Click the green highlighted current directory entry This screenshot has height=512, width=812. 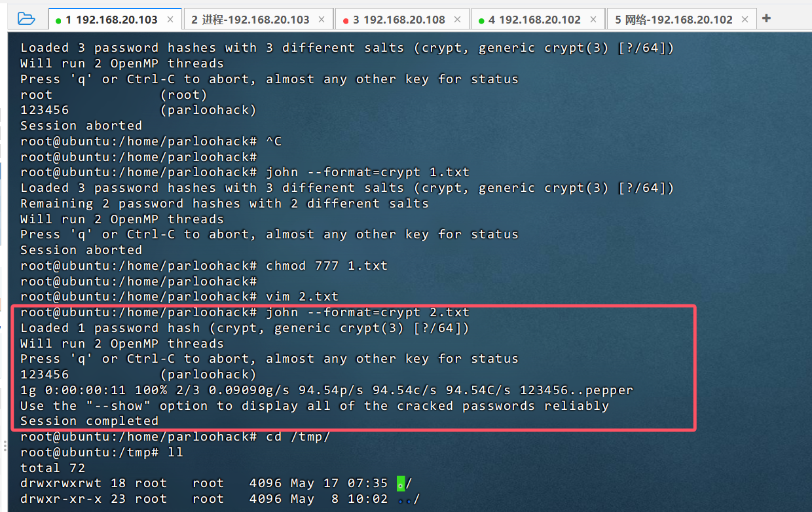tap(401, 484)
